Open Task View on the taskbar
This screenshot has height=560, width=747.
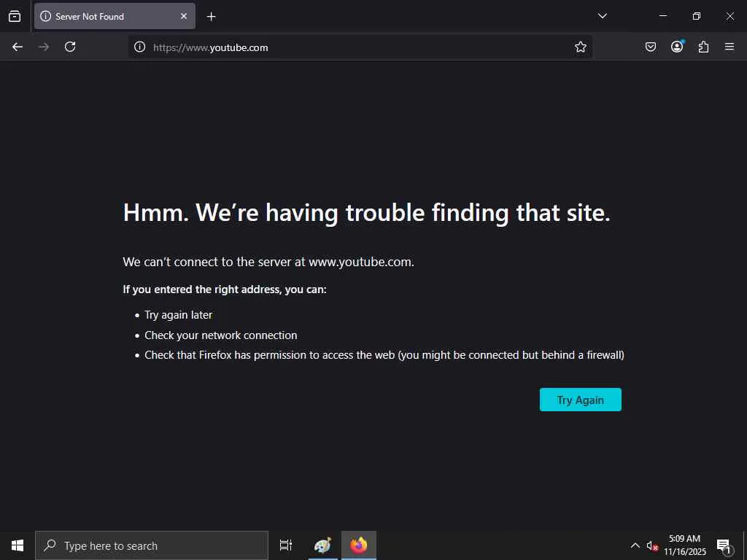point(286,545)
